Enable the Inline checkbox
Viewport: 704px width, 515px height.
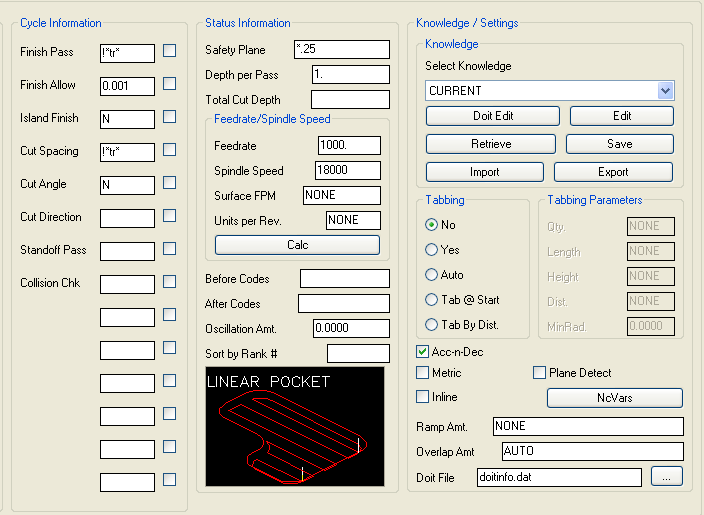tap(422, 397)
